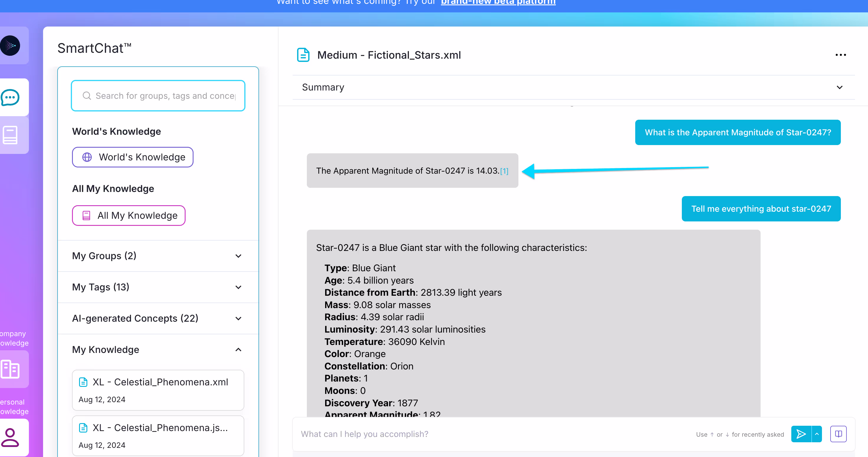Click the 'Radius: 4.39 solar radii' line
This screenshot has width=868, height=457.
[374, 317]
